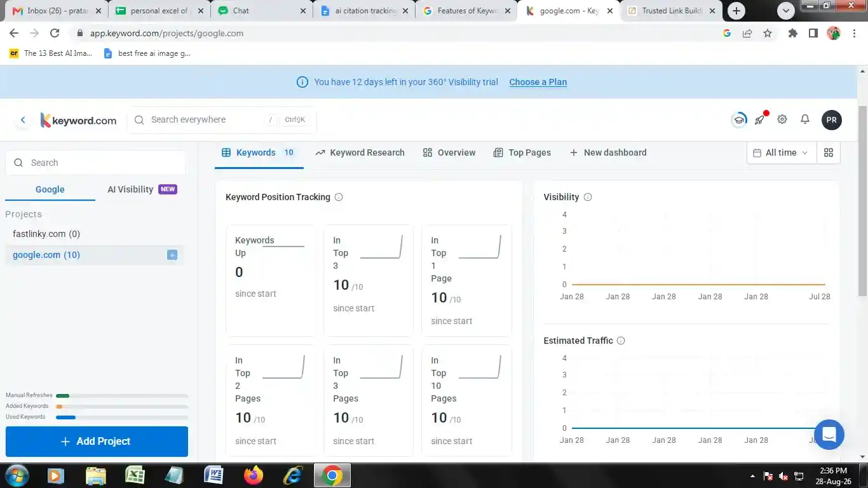Open the live chat bubble

(829, 435)
